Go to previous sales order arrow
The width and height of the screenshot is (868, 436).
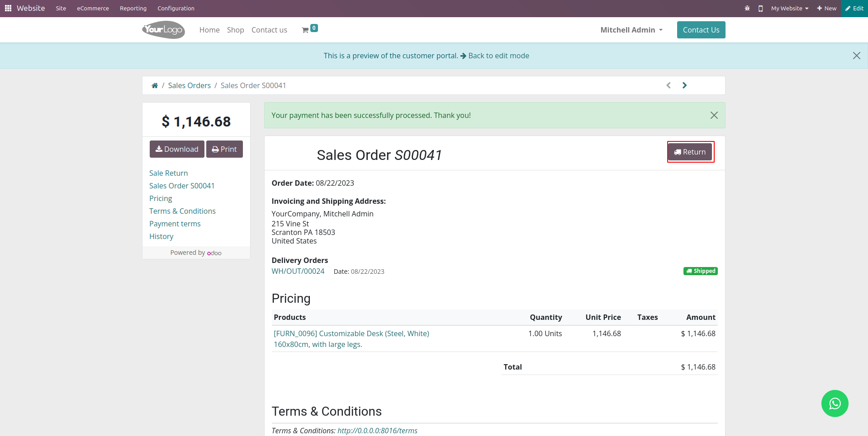pos(669,85)
